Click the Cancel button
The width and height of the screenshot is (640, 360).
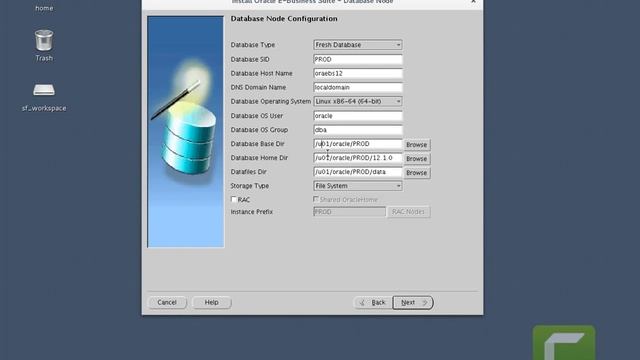(167, 302)
